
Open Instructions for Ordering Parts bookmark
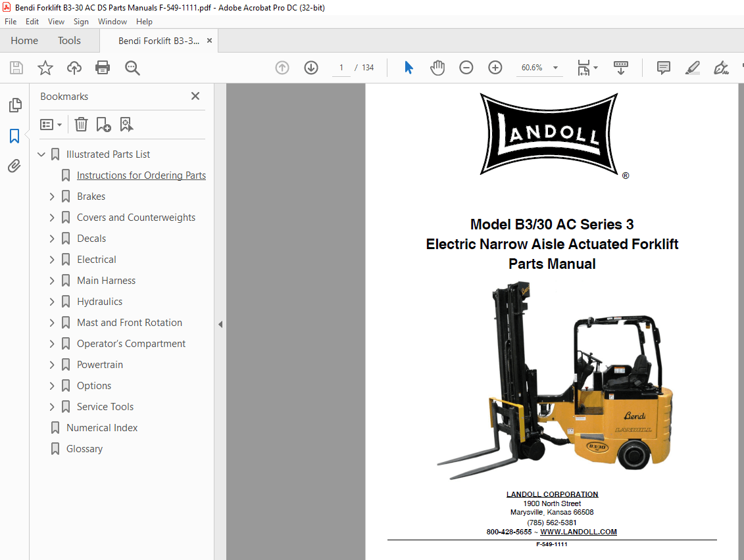pyautogui.click(x=140, y=175)
